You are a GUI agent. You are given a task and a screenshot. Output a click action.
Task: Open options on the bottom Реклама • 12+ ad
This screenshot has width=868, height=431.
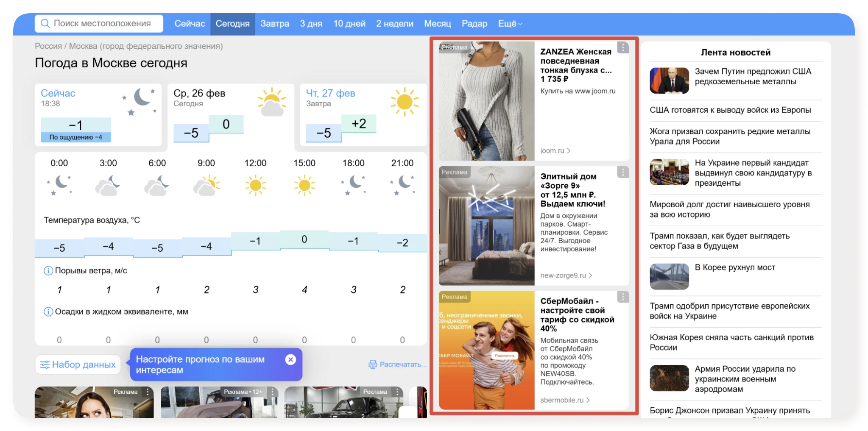point(272,392)
